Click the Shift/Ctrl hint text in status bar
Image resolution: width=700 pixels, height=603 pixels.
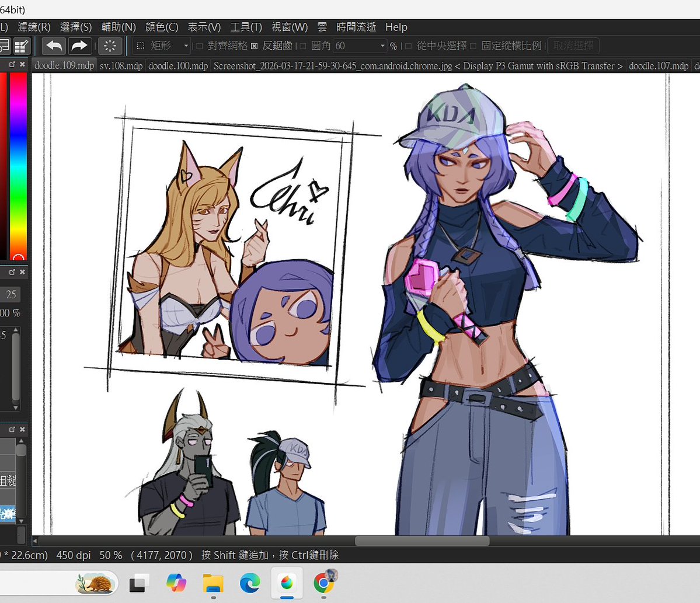click(x=270, y=555)
